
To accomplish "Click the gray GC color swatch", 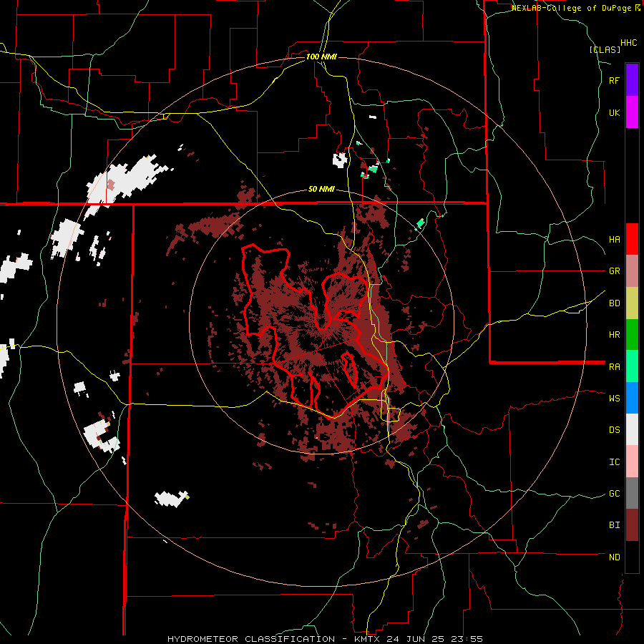I will pos(632,493).
